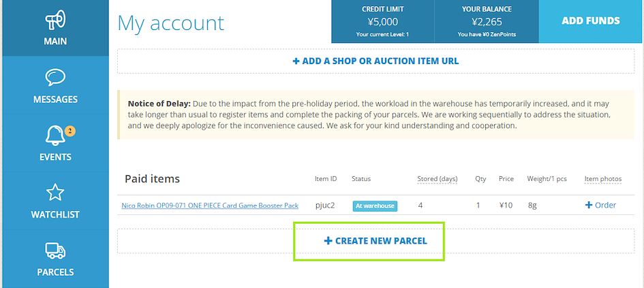The image size is (644, 288).
Task: Click the At warehouse status badge
Action: coord(375,205)
